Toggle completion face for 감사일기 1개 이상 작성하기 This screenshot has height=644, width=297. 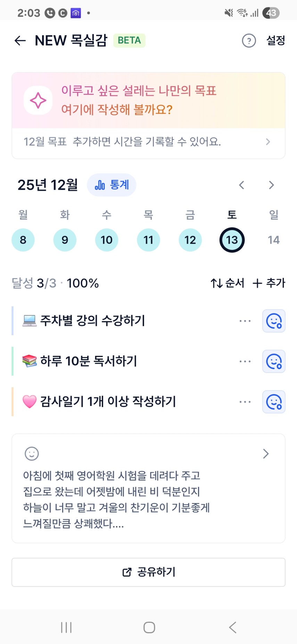pyautogui.click(x=274, y=402)
